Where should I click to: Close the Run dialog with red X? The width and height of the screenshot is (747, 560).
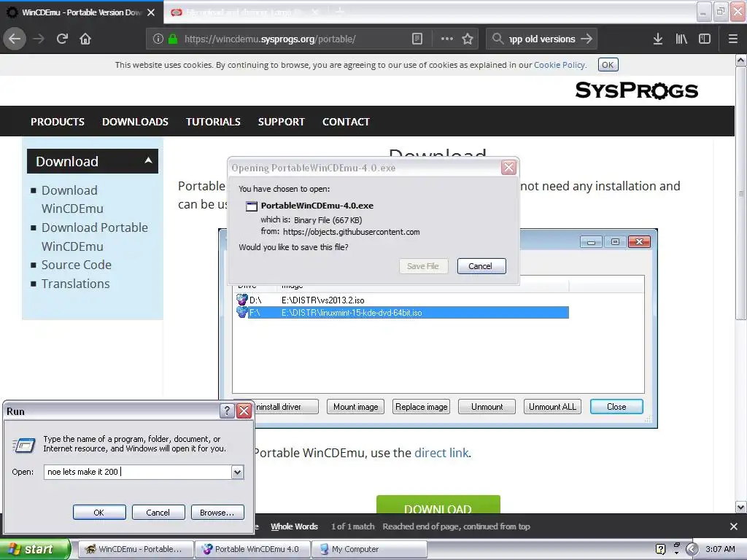tap(244, 411)
